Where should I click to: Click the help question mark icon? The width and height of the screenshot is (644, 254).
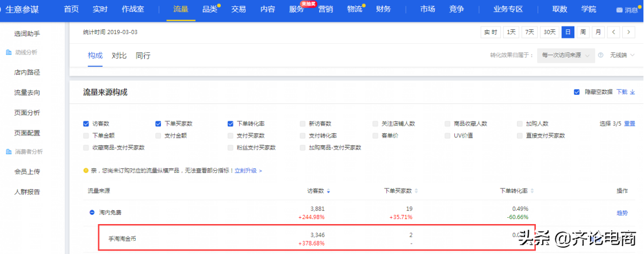(600, 55)
